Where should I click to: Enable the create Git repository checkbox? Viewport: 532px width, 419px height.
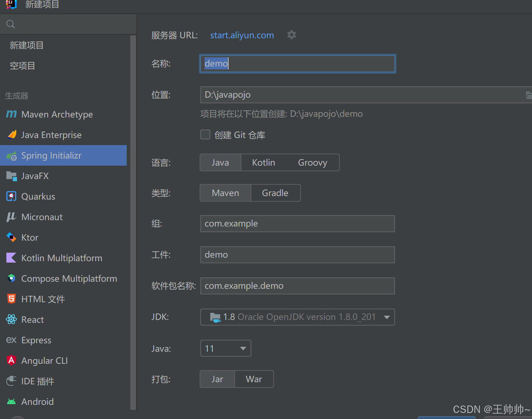coord(205,134)
